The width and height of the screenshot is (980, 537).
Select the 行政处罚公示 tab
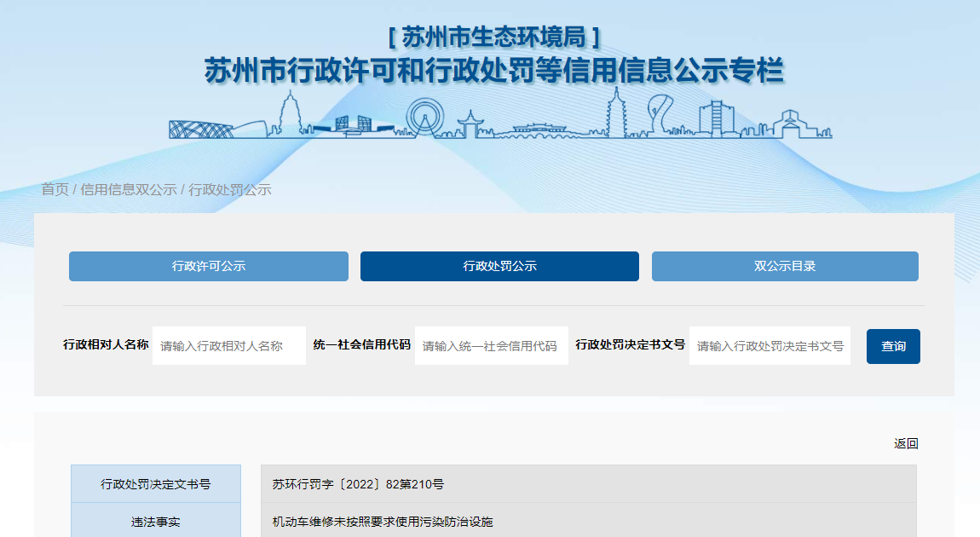tap(499, 266)
